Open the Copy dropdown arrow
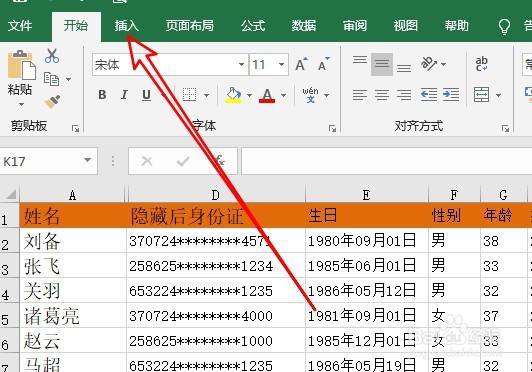532x372 pixels. point(68,79)
